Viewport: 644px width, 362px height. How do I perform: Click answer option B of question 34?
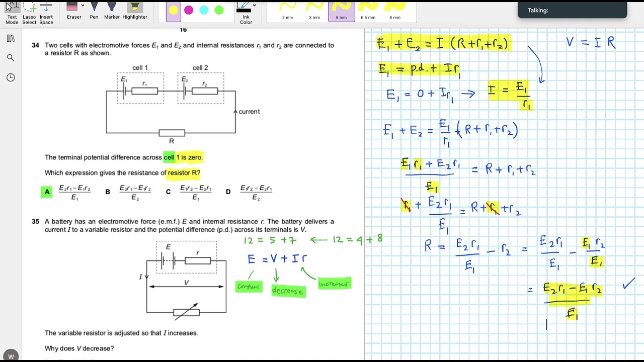(x=108, y=192)
